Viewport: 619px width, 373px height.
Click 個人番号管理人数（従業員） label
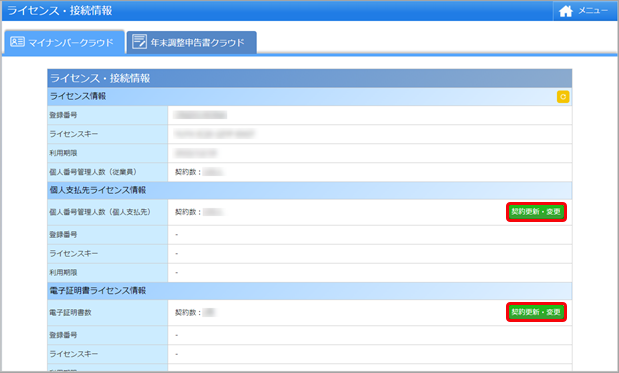coord(93,172)
